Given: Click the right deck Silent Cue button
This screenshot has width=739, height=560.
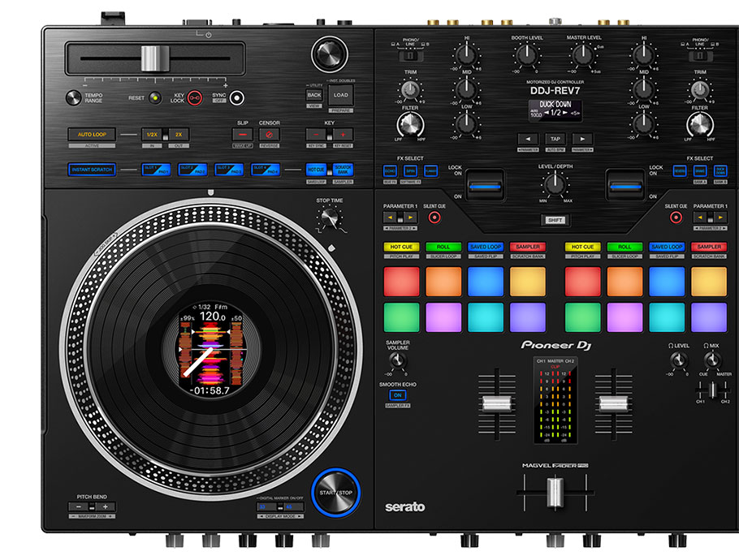Looking at the screenshot, I should [676, 218].
